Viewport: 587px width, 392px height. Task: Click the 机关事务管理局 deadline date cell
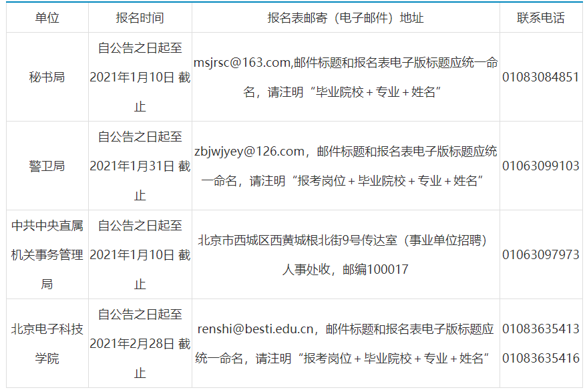pos(140,254)
